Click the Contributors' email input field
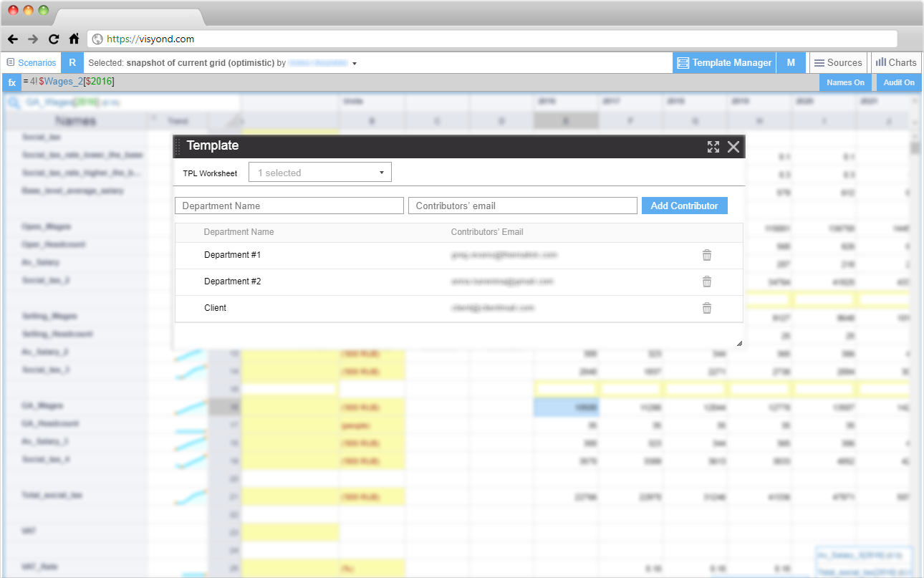 tap(523, 206)
